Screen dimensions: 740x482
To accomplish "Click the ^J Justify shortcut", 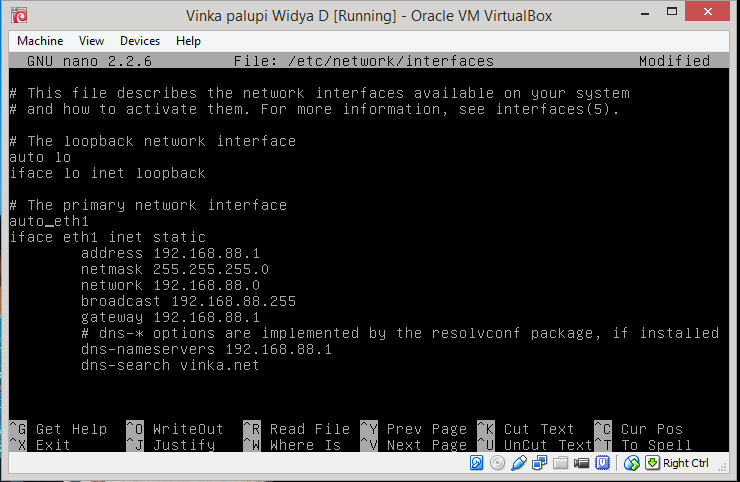I will [170, 445].
